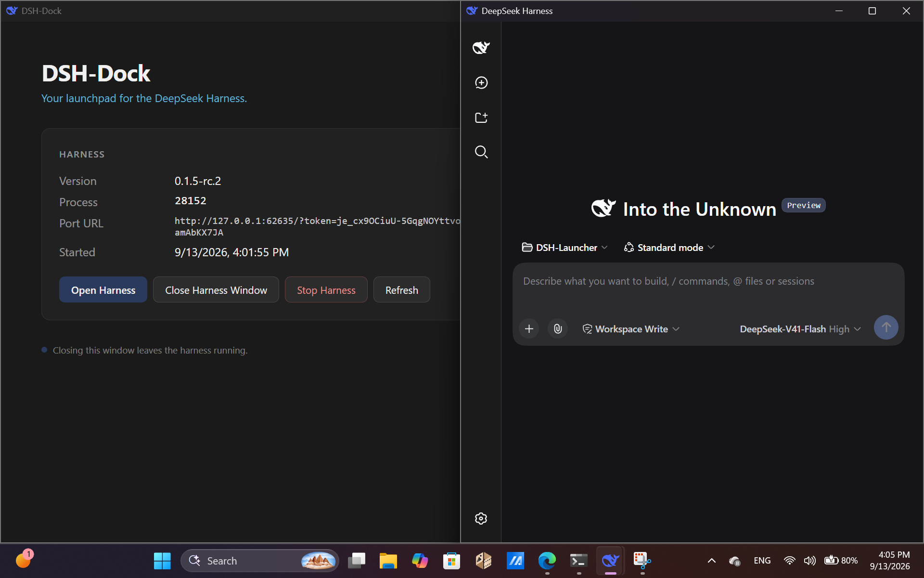Click the DeepSeek app taskbar icon
The width and height of the screenshot is (924, 578).
[610, 561]
